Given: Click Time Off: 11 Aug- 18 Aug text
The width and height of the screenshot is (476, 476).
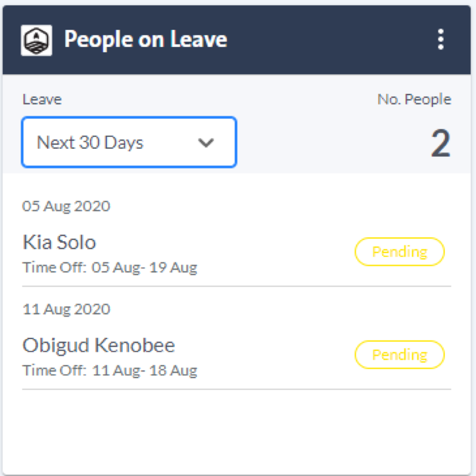Looking at the screenshot, I should (x=110, y=371).
